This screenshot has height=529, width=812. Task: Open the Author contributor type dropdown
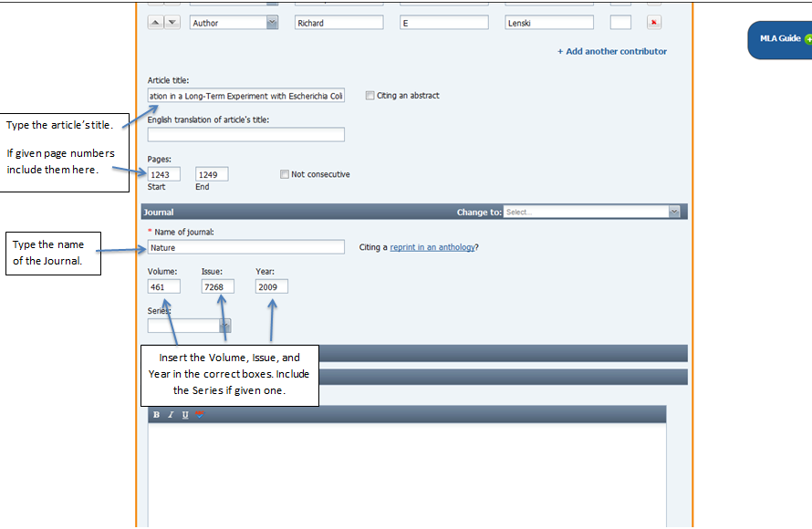(273, 22)
